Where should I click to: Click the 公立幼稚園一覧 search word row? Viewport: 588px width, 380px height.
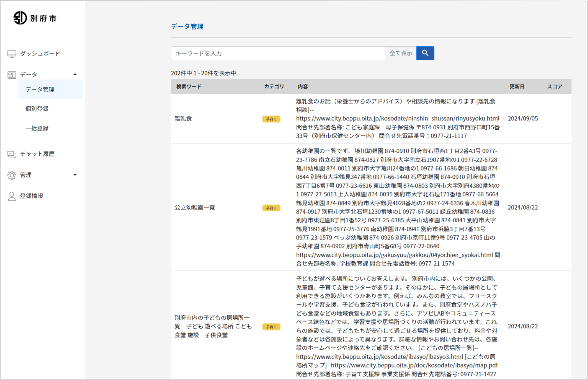194,207
